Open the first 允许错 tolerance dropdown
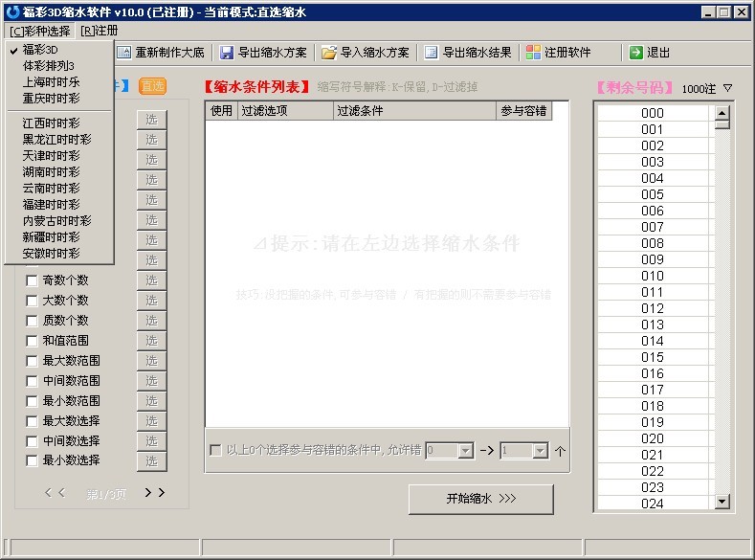Screen dimensions: 755x560 (465, 450)
